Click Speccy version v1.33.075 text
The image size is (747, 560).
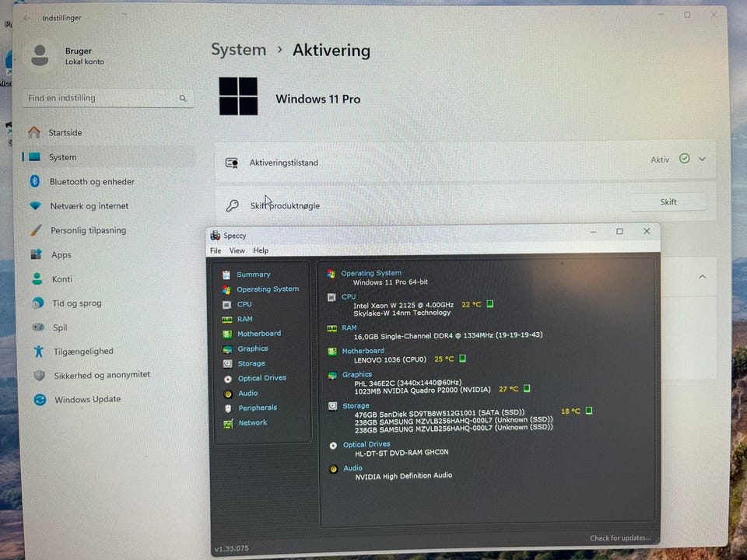click(x=232, y=548)
